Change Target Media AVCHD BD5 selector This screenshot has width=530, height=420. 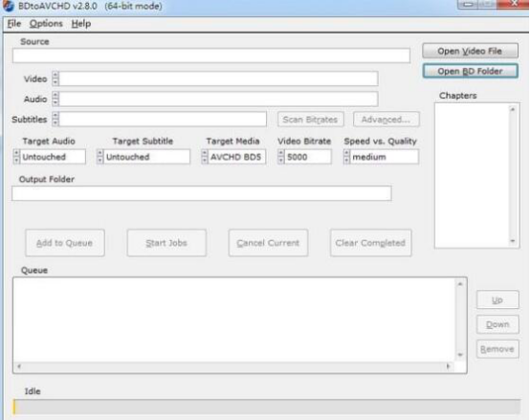[x=233, y=157]
